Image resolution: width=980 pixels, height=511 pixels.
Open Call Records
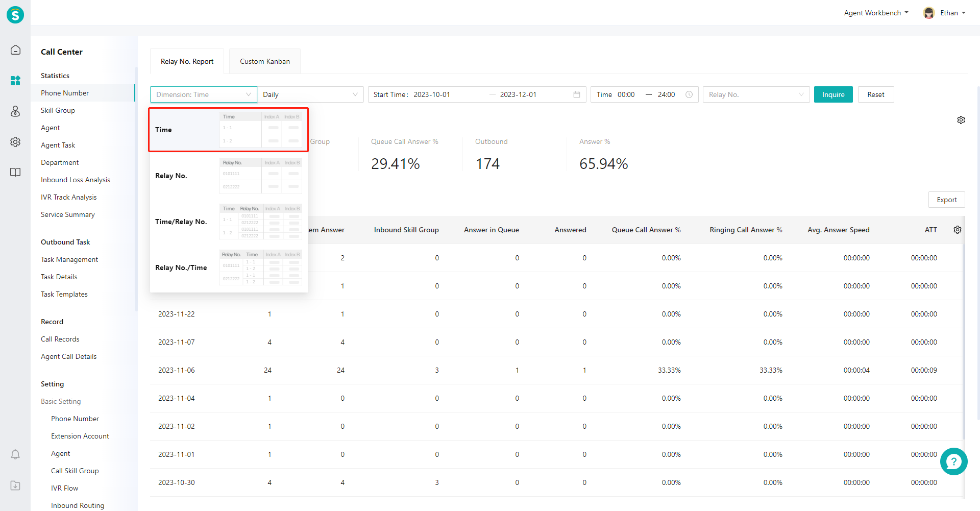point(60,339)
